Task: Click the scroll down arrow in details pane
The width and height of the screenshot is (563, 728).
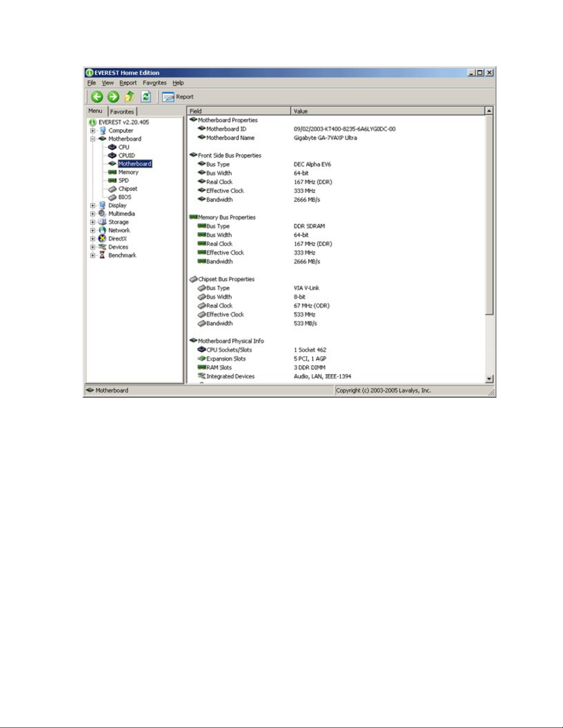Action: [489, 379]
